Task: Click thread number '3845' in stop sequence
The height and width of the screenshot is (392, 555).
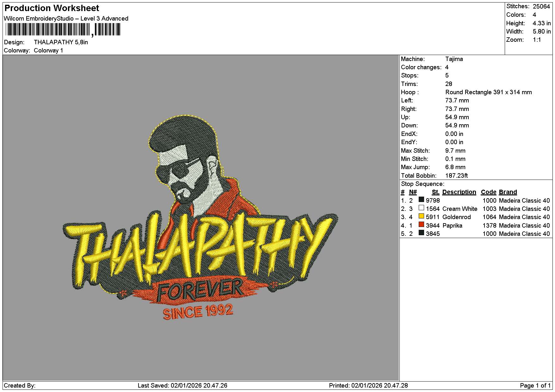Action: 433,234
